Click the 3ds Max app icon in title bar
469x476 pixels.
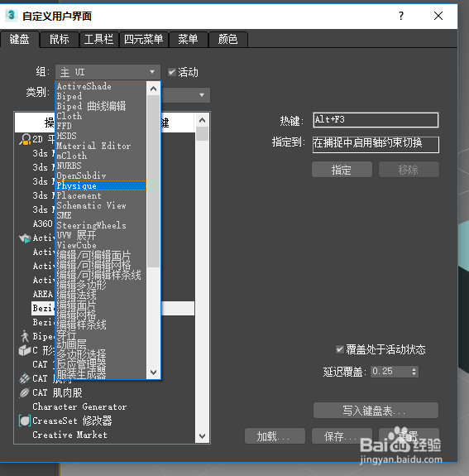[x=12, y=15]
